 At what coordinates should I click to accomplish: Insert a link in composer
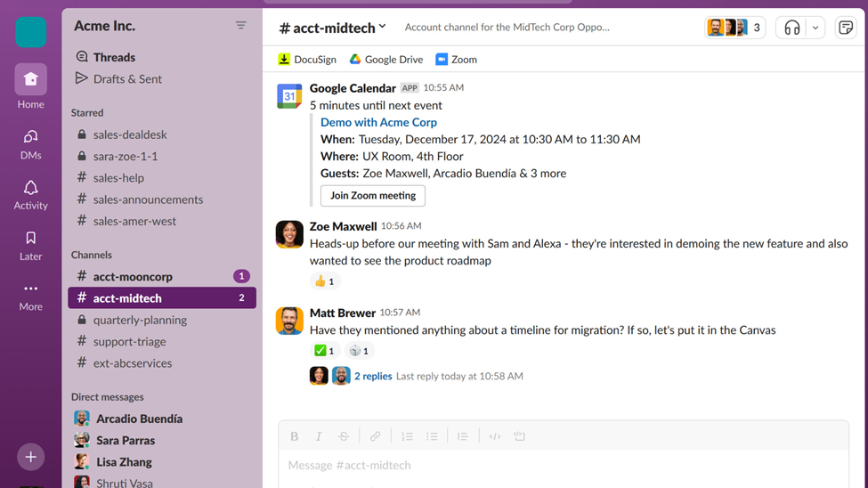[375, 436]
